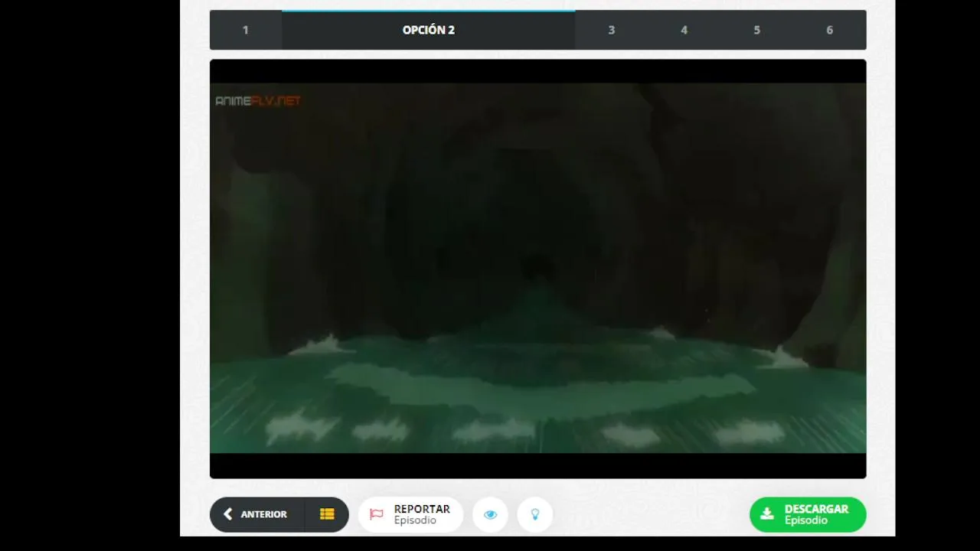
Task: Switch to server option 5 tab
Action: 757,30
